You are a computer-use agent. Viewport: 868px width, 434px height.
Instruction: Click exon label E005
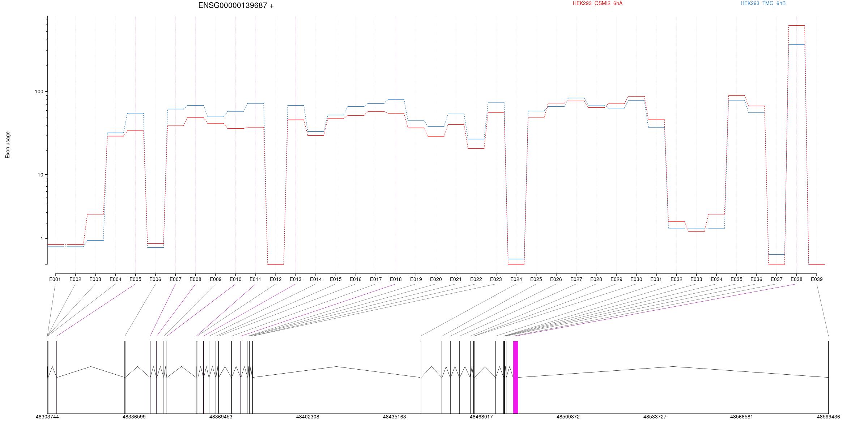point(135,279)
